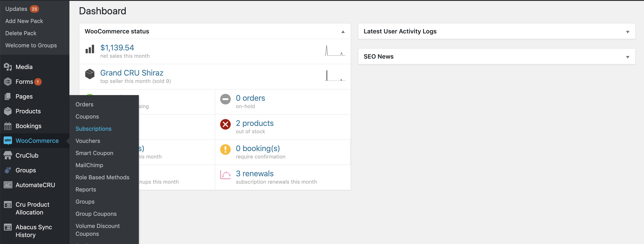Select Subscriptions in the submenu
The height and width of the screenshot is (244, 644).
[x=94, y=129]
